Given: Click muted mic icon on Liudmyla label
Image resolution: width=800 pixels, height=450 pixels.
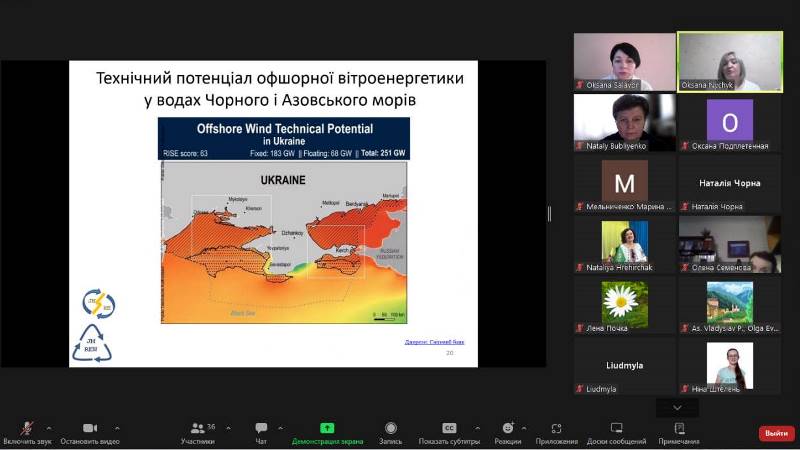Looking at the screenshot, I should 580,389.
